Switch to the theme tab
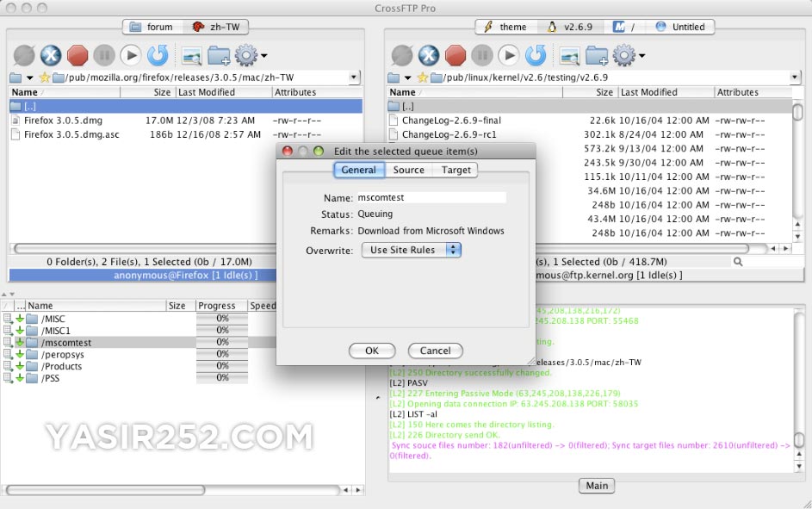The image size is (812, 509). pos(505,27)
